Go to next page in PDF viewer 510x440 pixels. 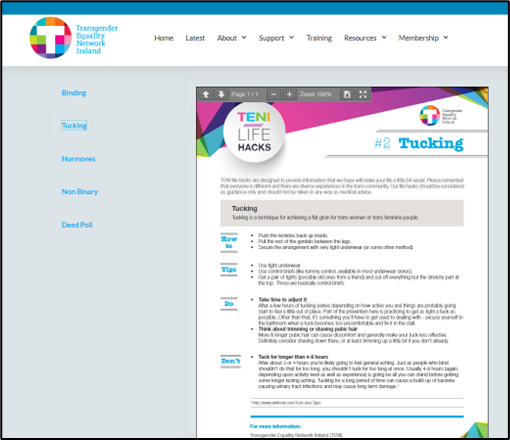(221, 94)
